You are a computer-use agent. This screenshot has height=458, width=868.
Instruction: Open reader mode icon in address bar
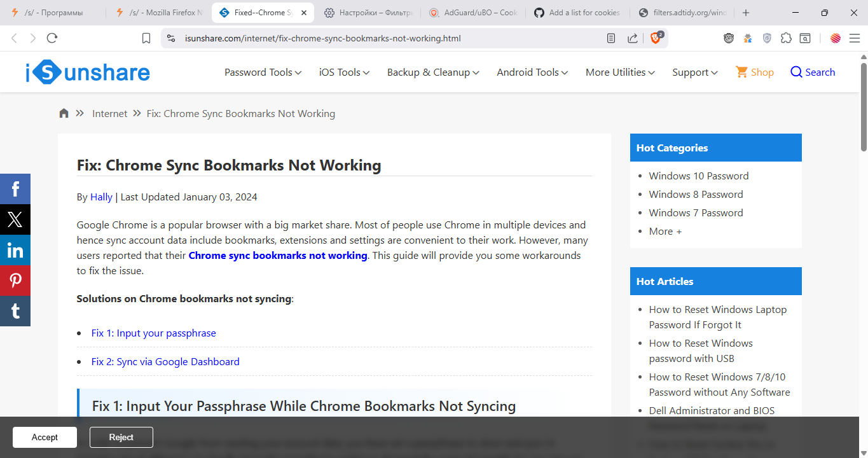point(611,38)
